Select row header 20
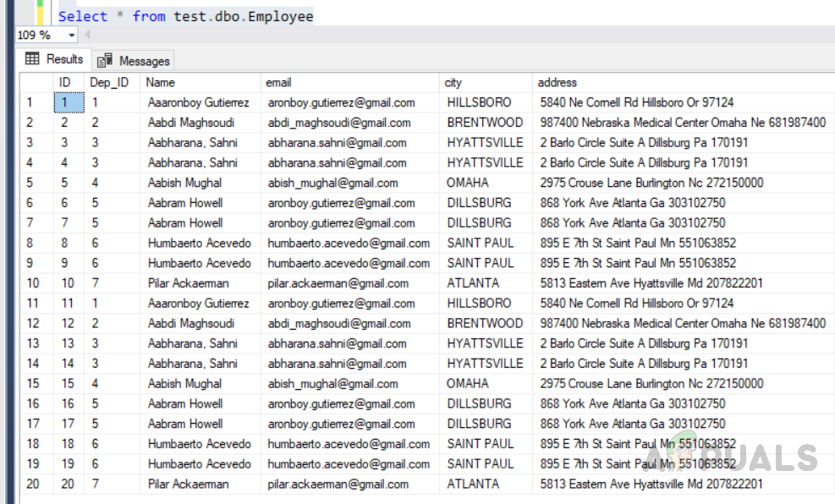The height and width of the screenshot is (504, 835). 36,484
